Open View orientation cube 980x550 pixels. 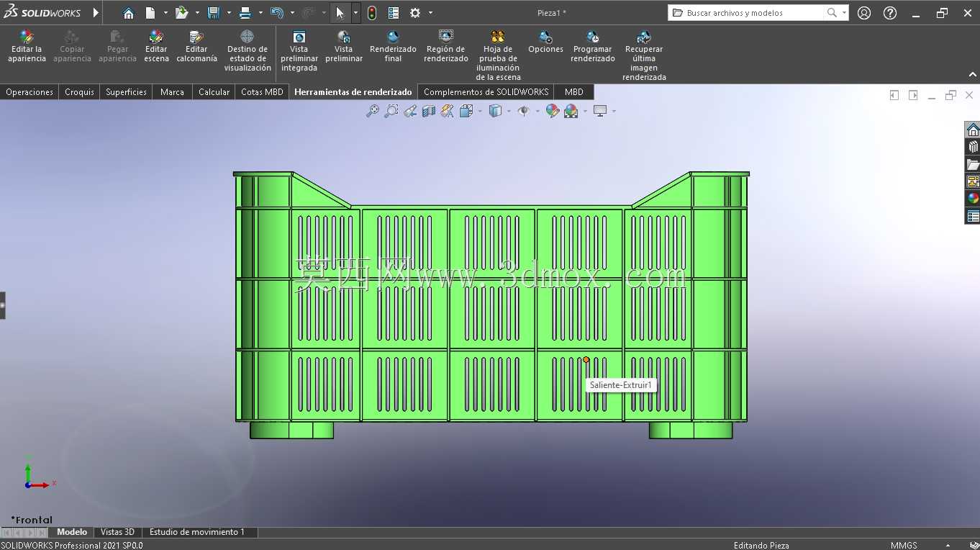pyautogui.click(x=466, y=111)
